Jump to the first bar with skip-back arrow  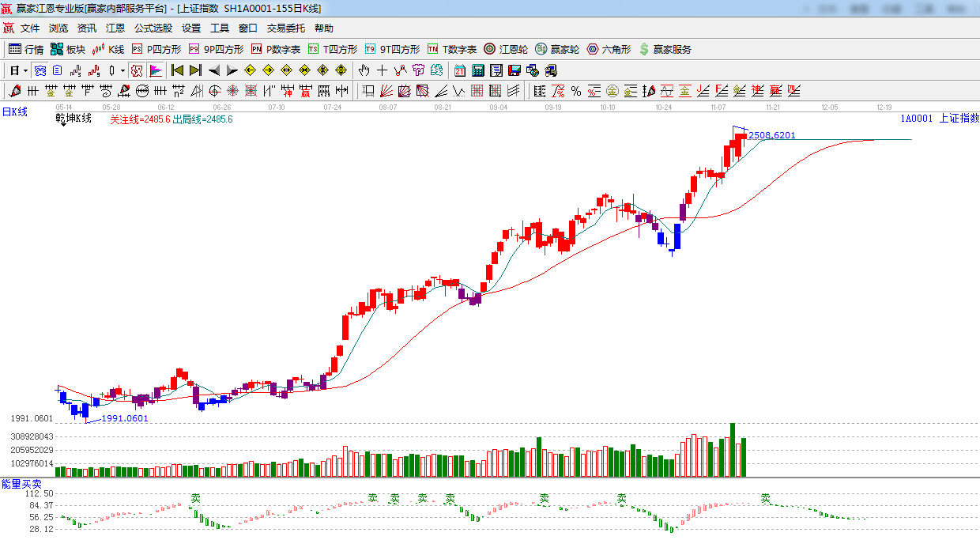[x=177, y=70]
